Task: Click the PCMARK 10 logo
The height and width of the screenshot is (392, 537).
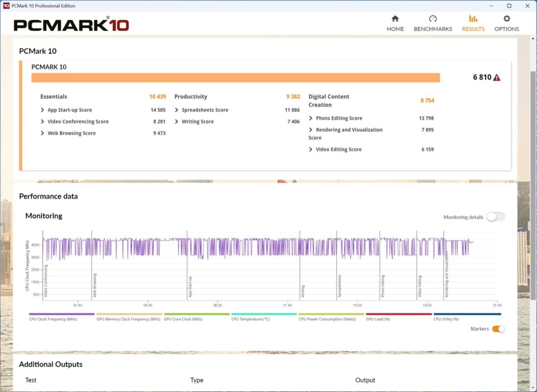Action: click(71, 25)
